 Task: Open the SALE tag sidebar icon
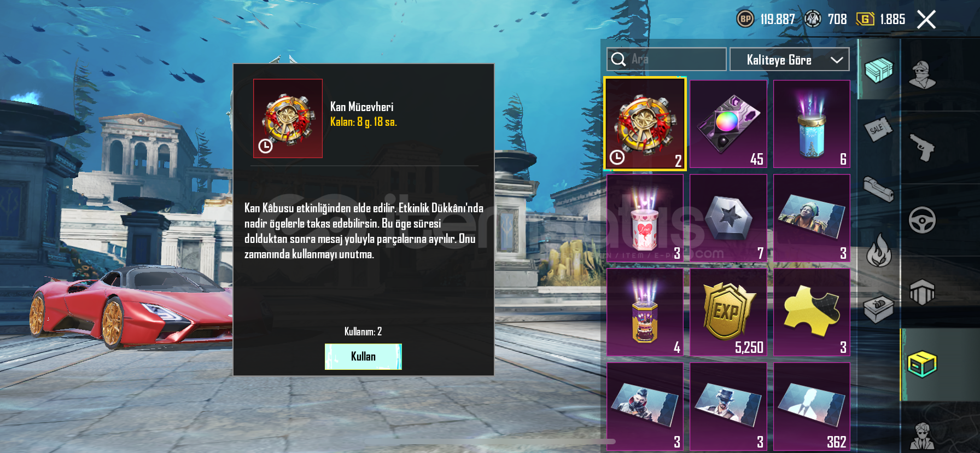[x=878, y=130]
